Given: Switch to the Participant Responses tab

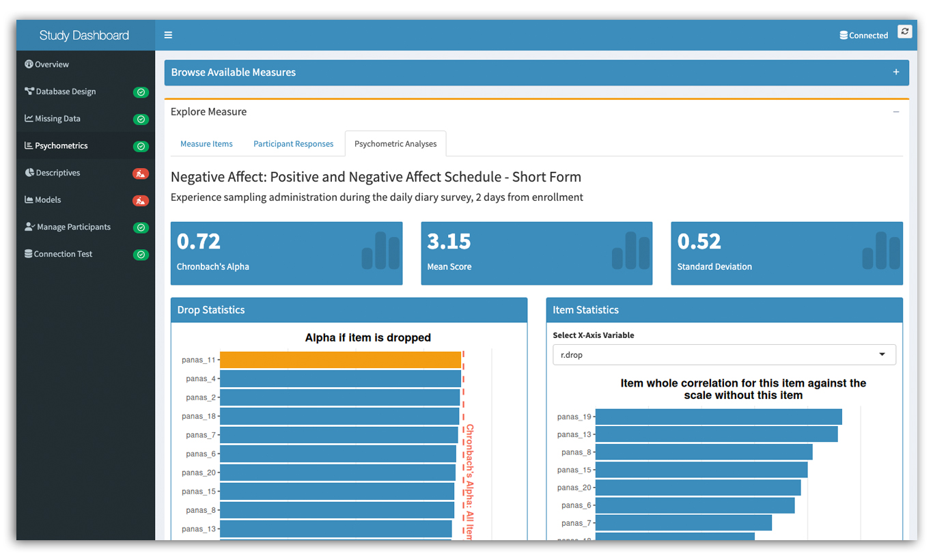Looking at the screenshot, I should point(294,144).
